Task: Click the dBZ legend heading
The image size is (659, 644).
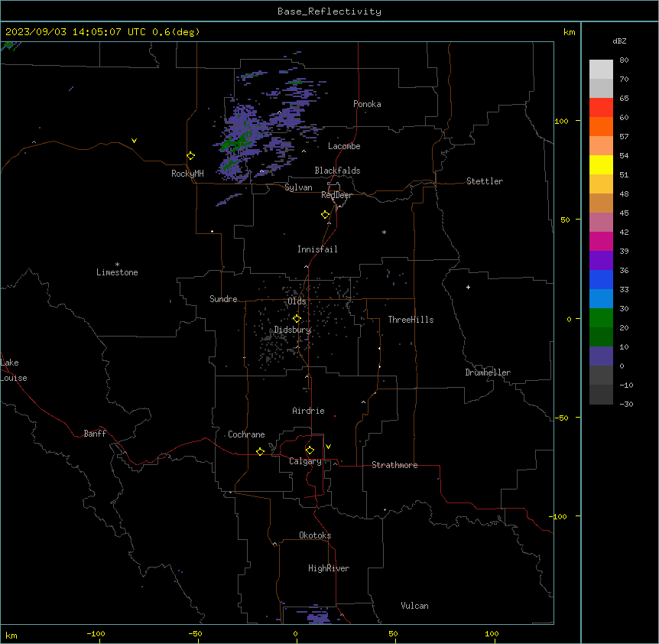Action: click(x=619, y=41)
